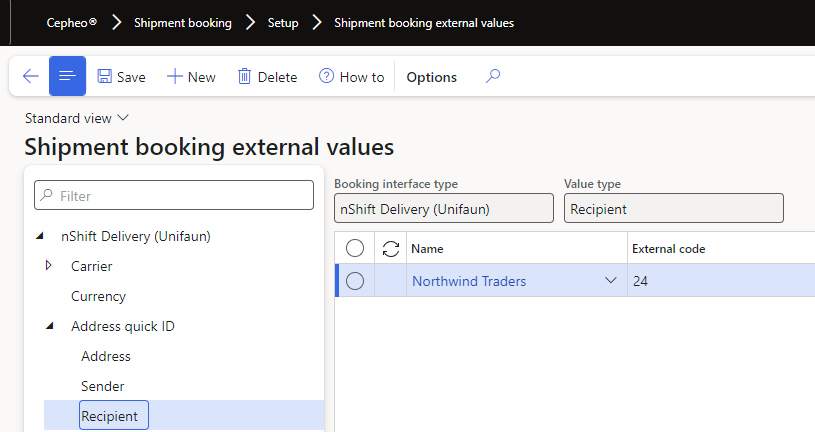The image size is (815, 432).
Task: Click the Save disk icon
Action: point(105,77)
